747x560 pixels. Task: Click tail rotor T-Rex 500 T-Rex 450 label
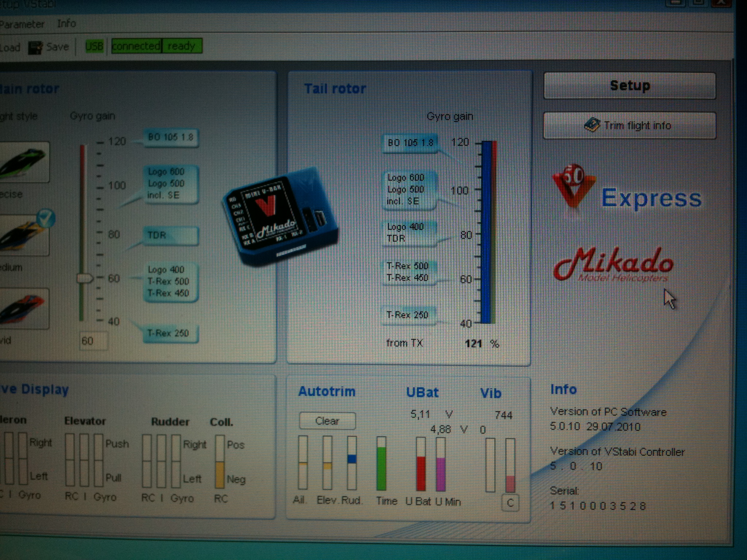[409, 272]
